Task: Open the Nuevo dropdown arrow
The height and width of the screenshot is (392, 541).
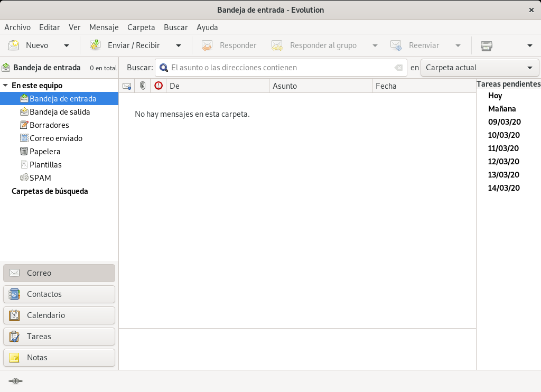Action: (67, 45)
